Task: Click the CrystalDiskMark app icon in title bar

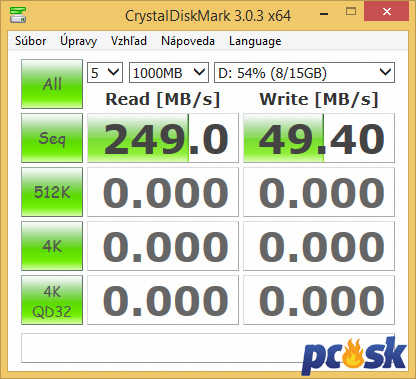Action: [x=18, y=15]
